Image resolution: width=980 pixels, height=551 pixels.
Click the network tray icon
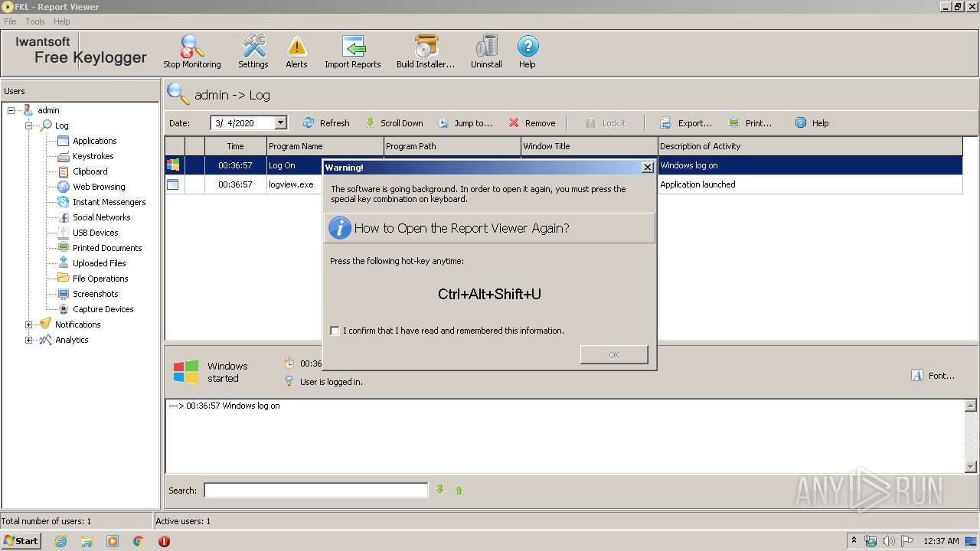click(x=871, y=541)
